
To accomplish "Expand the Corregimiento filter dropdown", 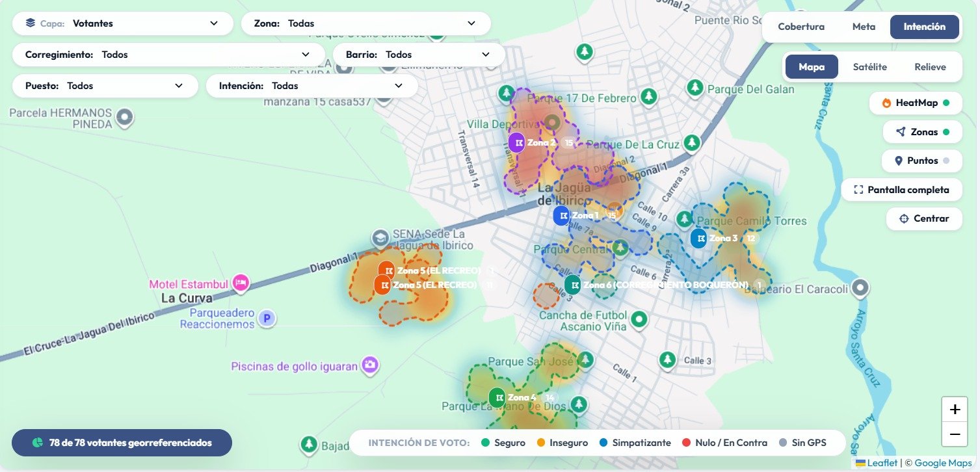I will click(x=168, y=55).
